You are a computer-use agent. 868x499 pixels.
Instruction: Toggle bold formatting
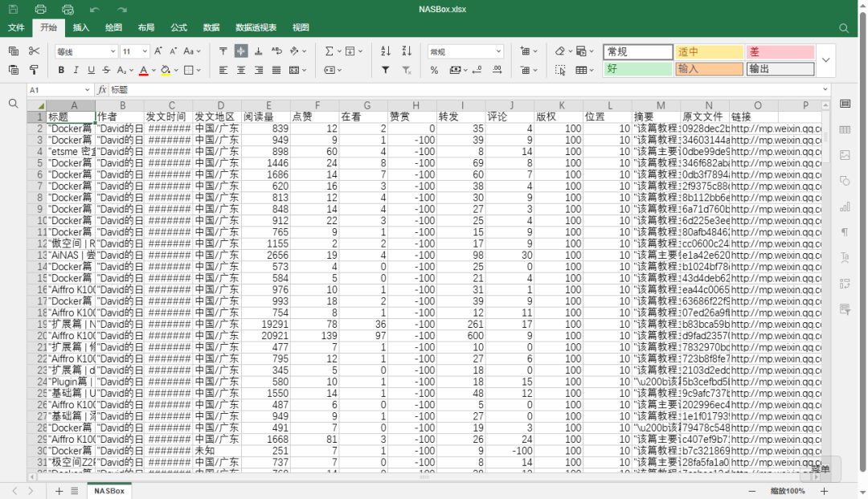(x=61, y=70)
